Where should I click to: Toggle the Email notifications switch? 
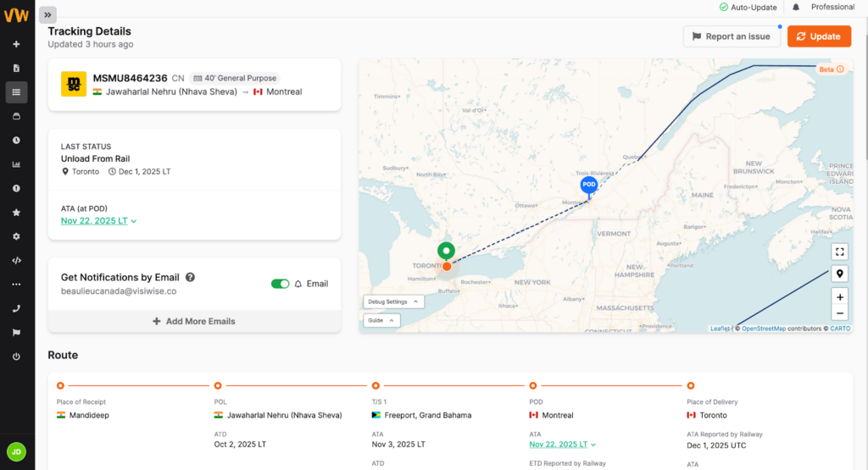click(280, 284)
